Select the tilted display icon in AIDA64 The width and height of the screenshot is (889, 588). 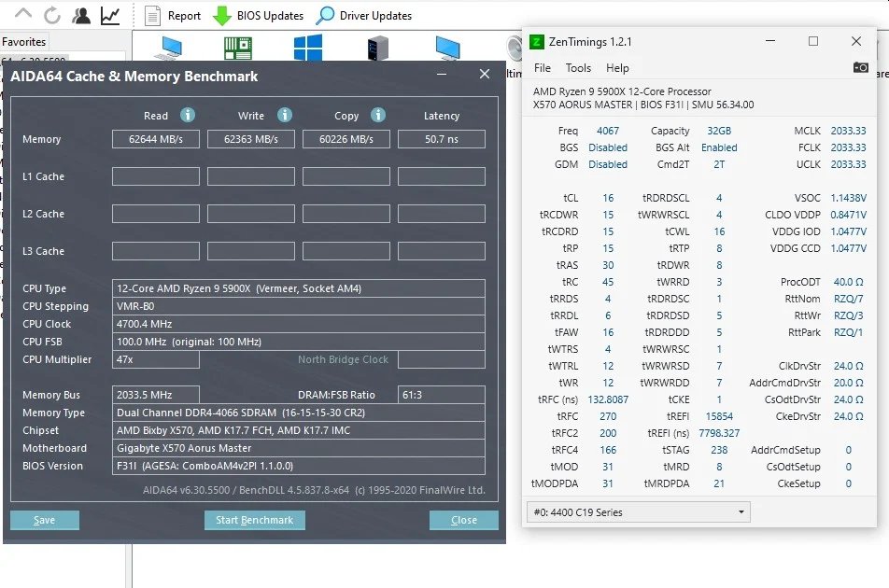pos(447,47)
